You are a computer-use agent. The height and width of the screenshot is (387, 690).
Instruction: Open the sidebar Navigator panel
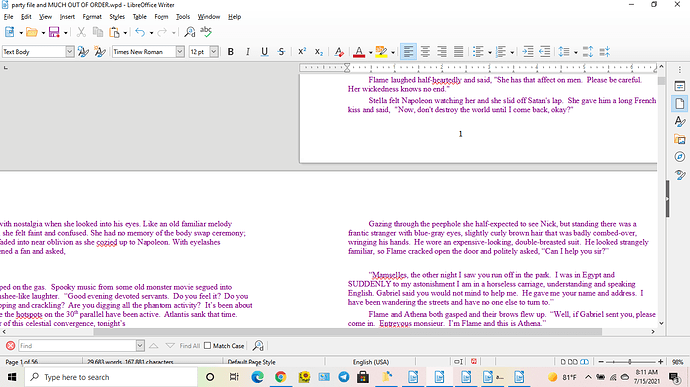coord(680,157)
